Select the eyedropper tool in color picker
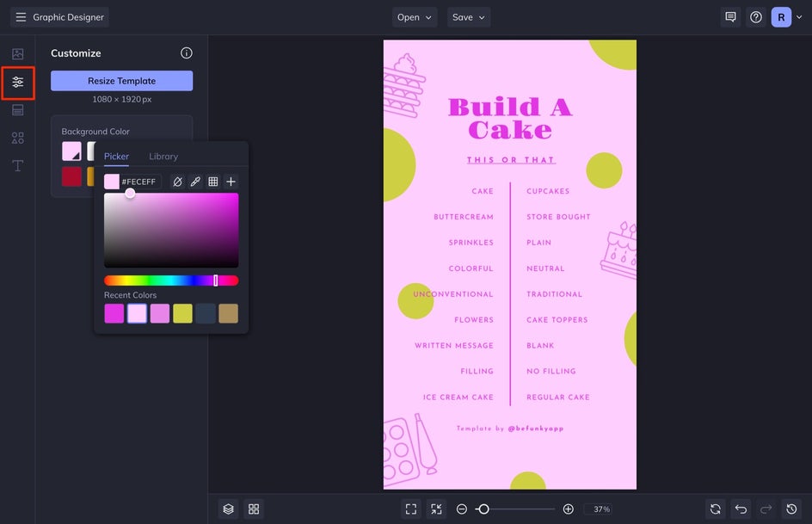The image size is (812, 524). (x=195, y=182)
